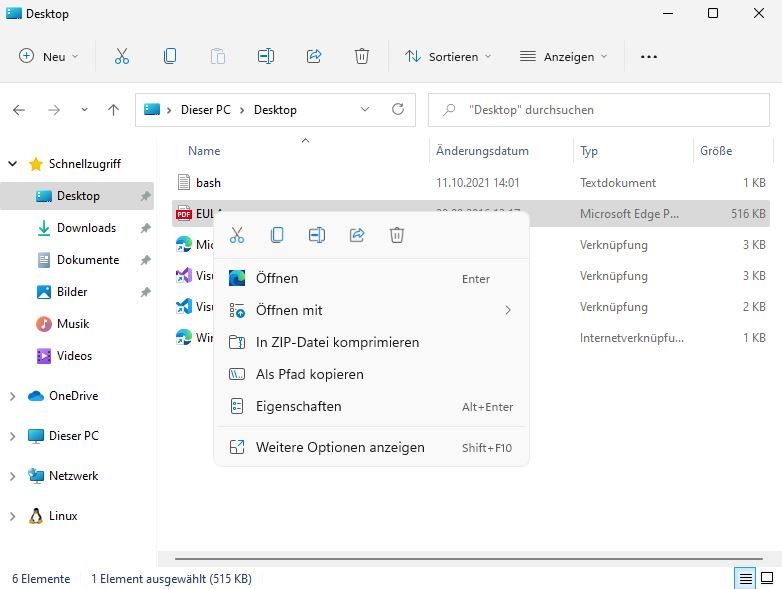Expand the Netzwerk tree node
This screenshot has height=589, width=782.
pos(12,476)
